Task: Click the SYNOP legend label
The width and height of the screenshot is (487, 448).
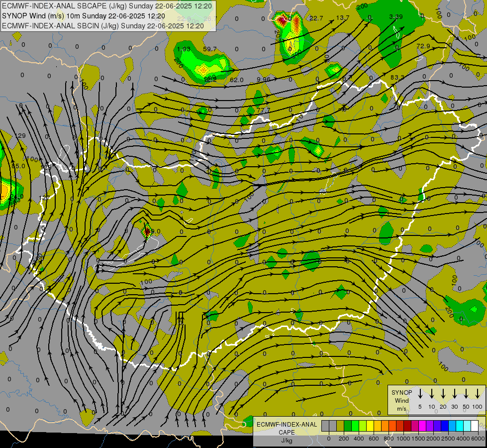Action: click(x=401, y=393)
